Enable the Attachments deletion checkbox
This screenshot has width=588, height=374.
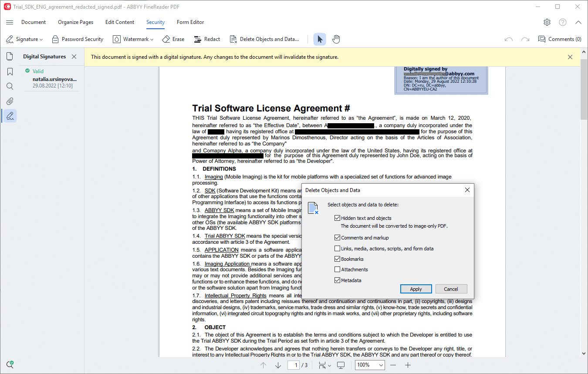[x=338, y=269]
